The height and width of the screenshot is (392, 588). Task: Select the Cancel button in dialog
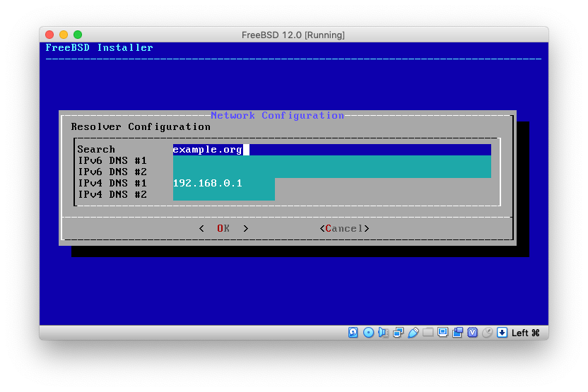[x=344, y=228]
